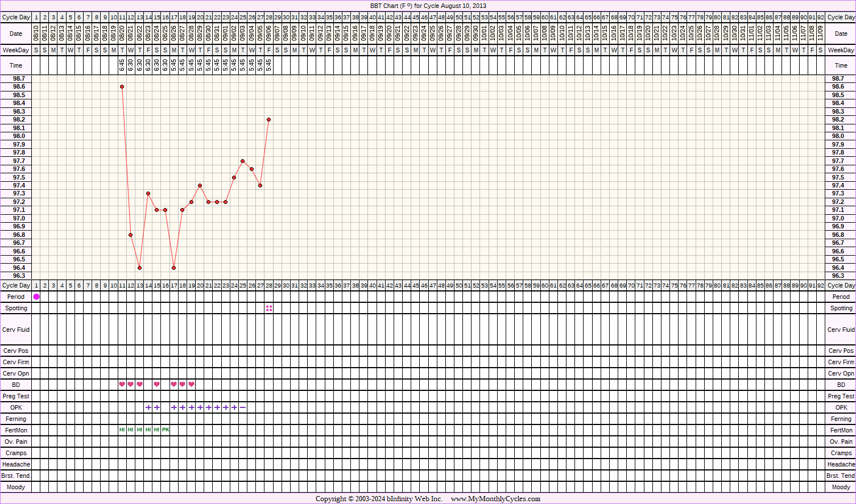Click the pink Spotting dots on cycle day 28
The image size is (856, 504).
pyautogui.click(x=269, y=308)
